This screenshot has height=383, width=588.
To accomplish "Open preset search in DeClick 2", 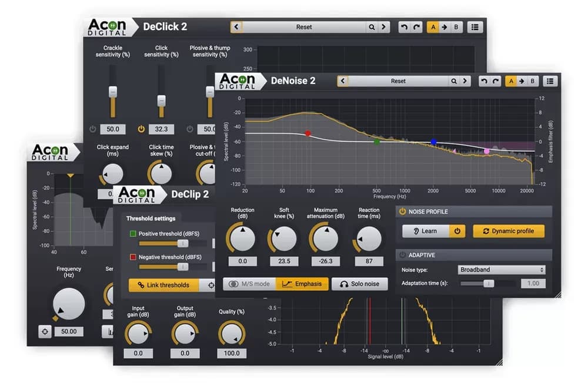I will pos(372,27).
